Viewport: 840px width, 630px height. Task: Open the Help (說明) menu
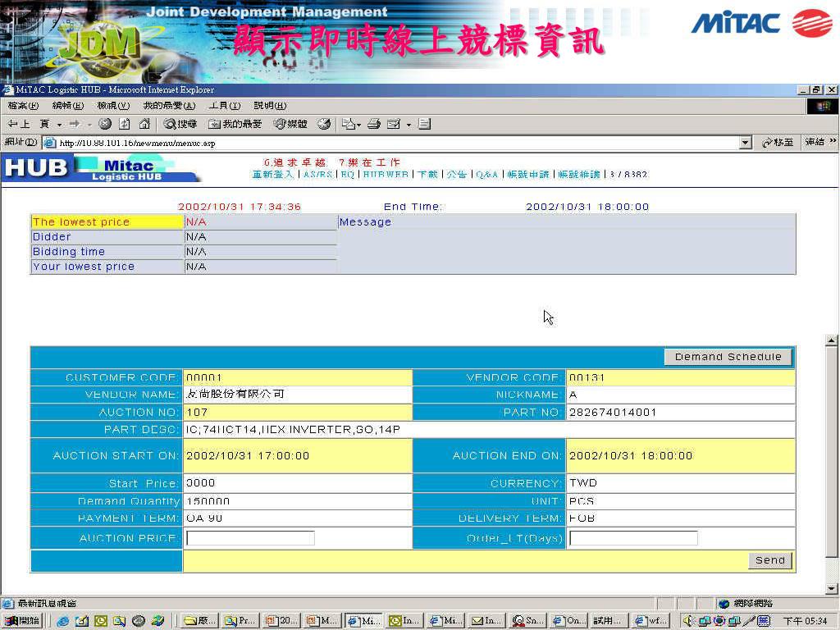coord(270,106)
